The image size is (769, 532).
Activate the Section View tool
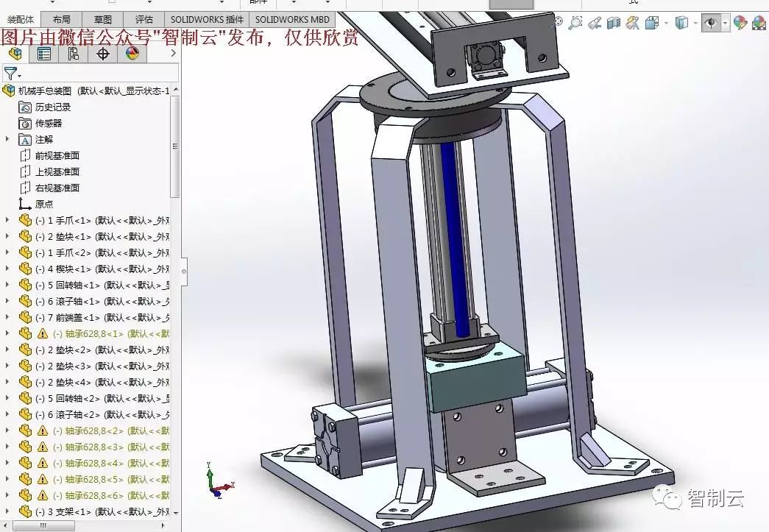coord(614,23)
